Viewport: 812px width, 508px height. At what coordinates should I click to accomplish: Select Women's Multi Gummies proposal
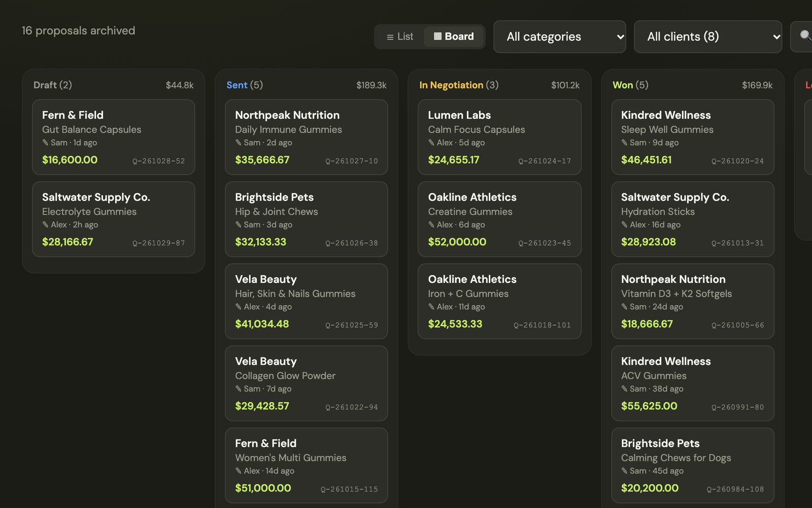click(307, 465)
